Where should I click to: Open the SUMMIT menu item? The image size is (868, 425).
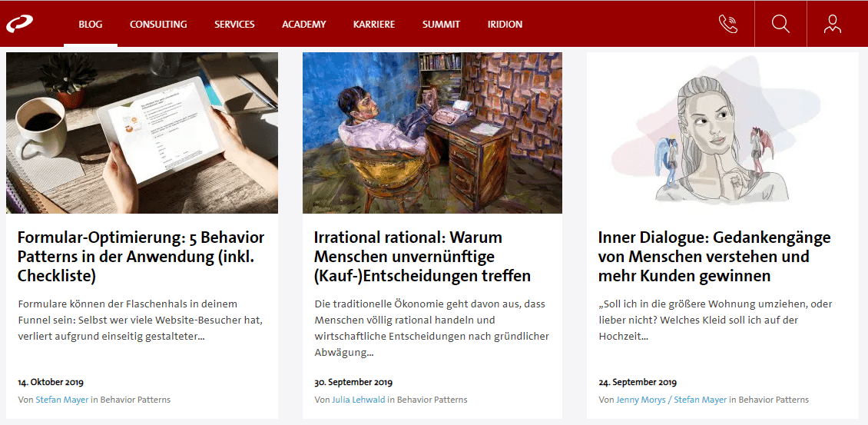(x=441, y=25)
